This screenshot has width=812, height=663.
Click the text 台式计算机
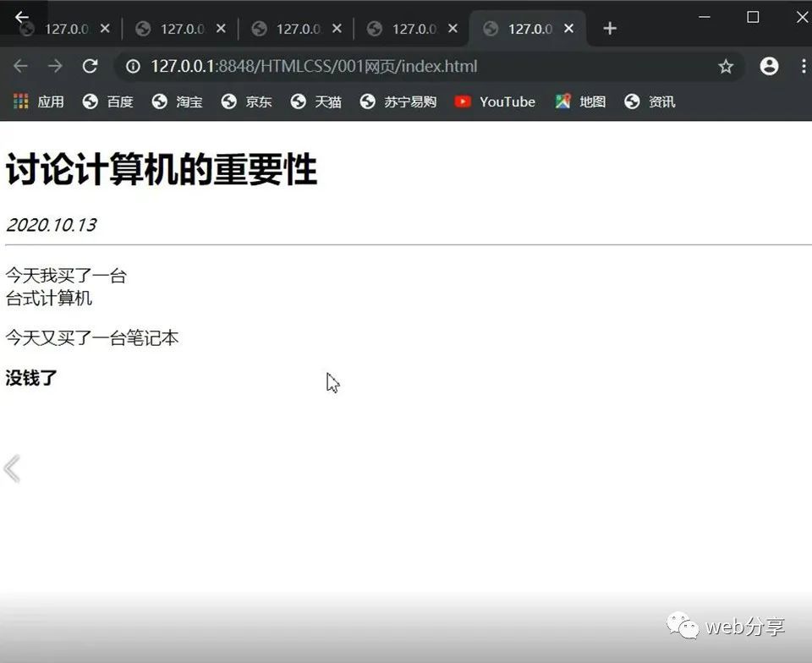[x=49, y=299]
